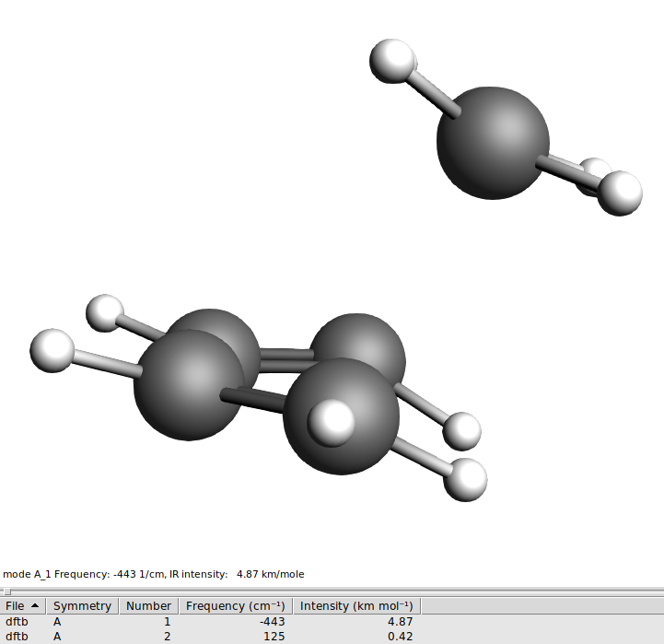Pick hydrogen in front of the front-right carbon
Viewport: 664px width, 644px height.
(331, 422)
